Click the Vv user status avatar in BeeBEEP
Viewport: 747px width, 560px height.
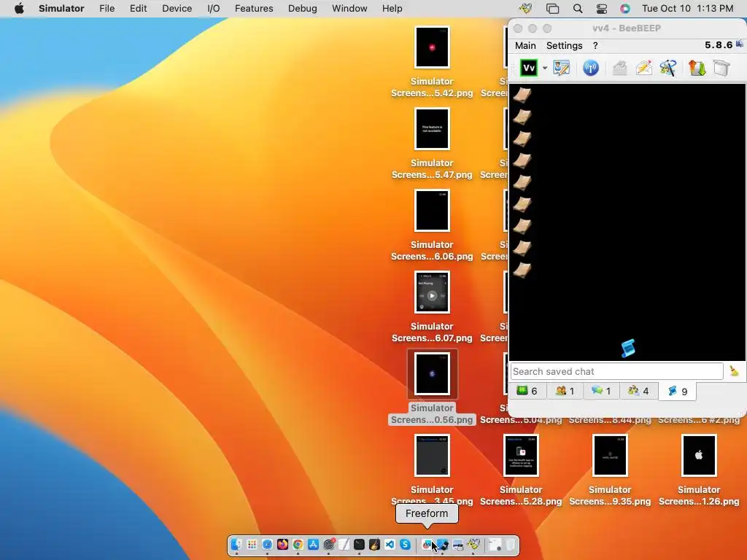(529, 68)
